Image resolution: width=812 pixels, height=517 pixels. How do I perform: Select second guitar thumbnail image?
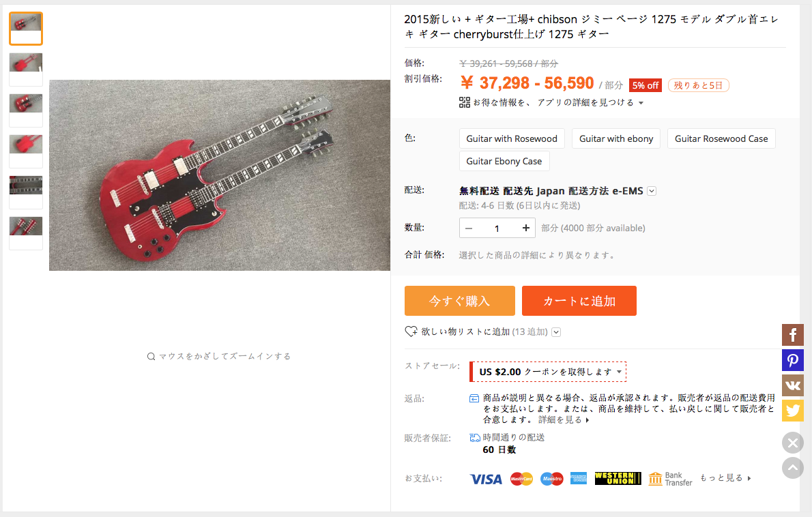click(26, 70)
